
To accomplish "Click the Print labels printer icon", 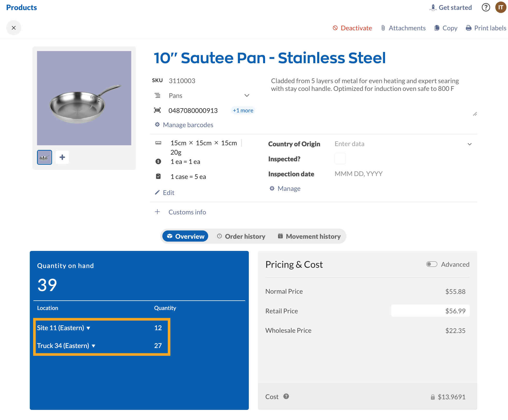I will click(x=468, y=28).
